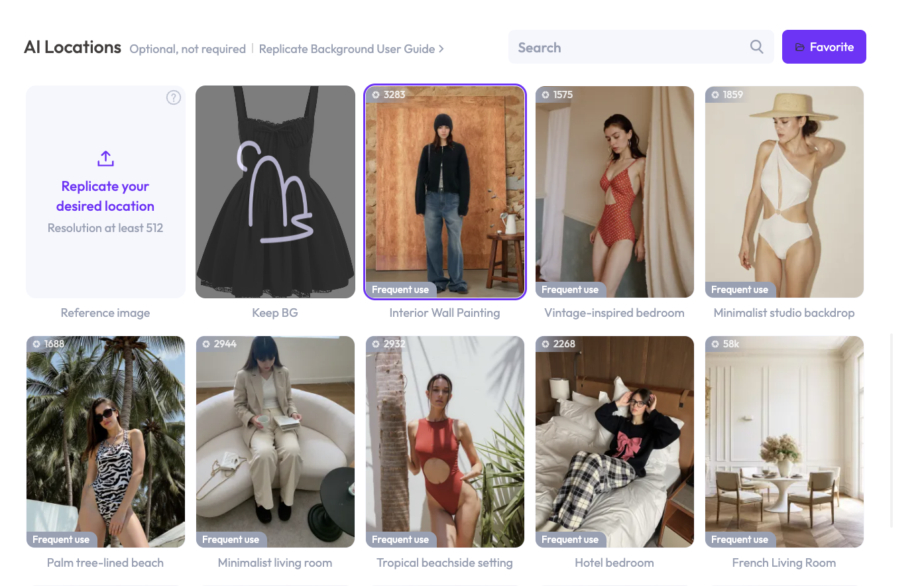Open the Replicate Background User Guide link
Image resolution: width=924 pixels, height=586 pixels.
(x=351, y=49)
